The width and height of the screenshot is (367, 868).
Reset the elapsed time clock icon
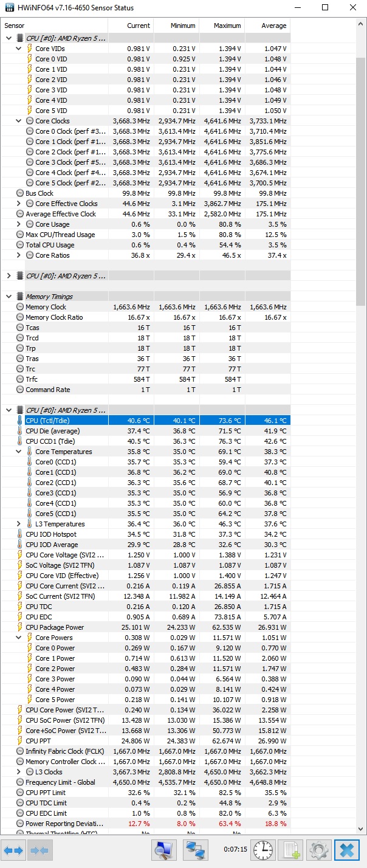(x=263, y=850)
